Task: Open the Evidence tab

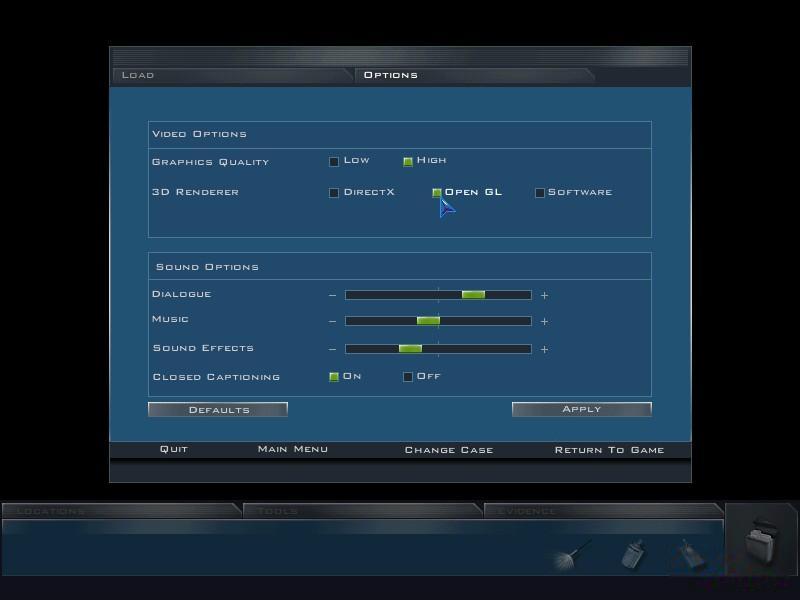Action: pos(603,511)
